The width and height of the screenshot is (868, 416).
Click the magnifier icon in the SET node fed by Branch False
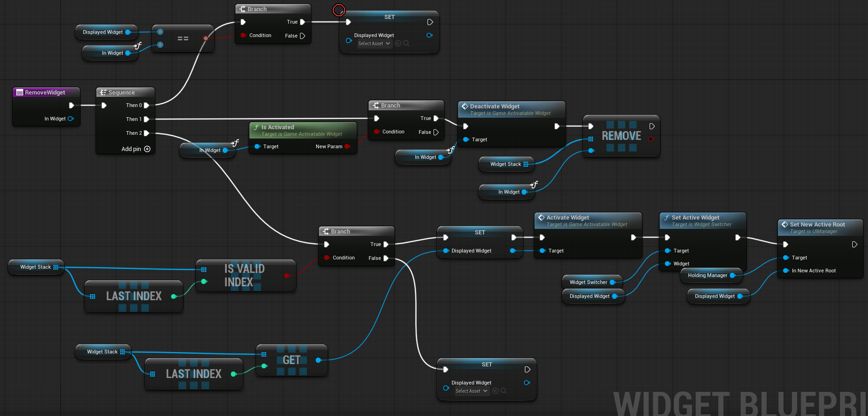[504, 391]
